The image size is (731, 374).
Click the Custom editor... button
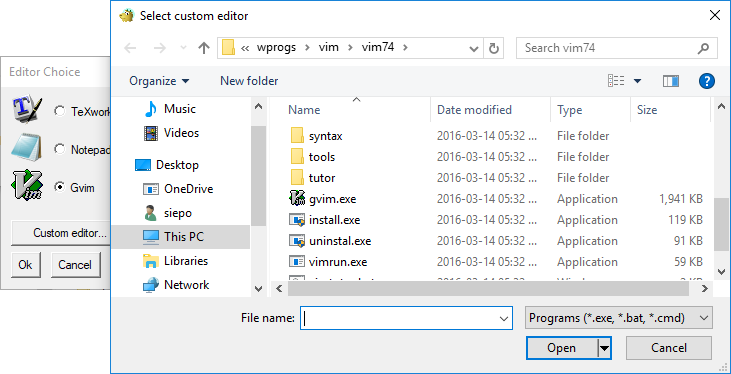(69, 233)
